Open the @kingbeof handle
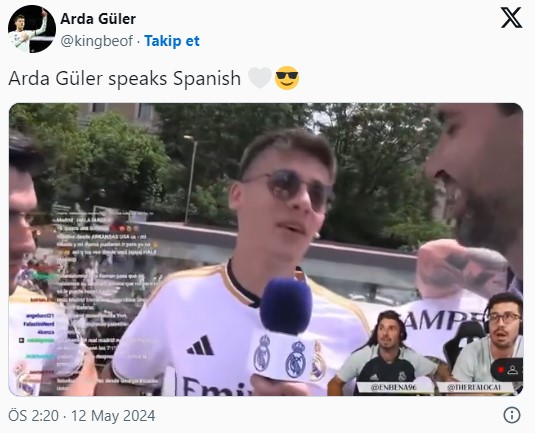 click(97, 41)
